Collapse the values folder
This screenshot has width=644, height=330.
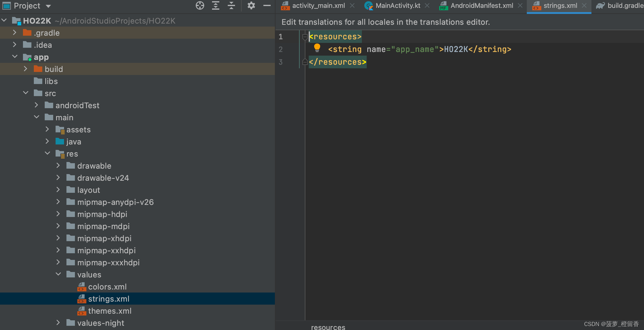coord(58,274)
